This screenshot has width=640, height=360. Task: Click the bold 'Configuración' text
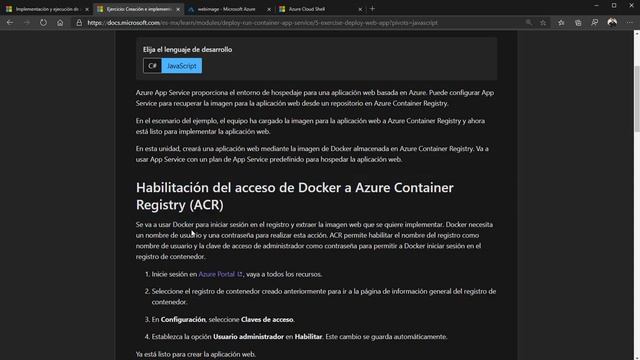click(183, 320)
